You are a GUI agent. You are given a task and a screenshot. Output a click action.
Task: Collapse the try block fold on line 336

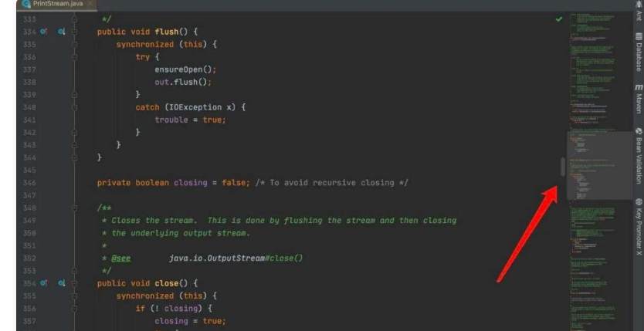coord(75,57)
